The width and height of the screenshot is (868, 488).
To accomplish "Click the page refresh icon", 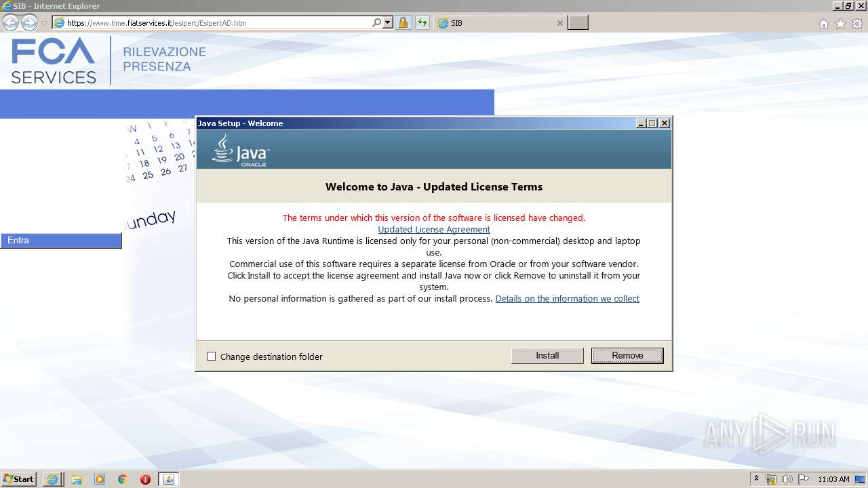I will [422, 23].
